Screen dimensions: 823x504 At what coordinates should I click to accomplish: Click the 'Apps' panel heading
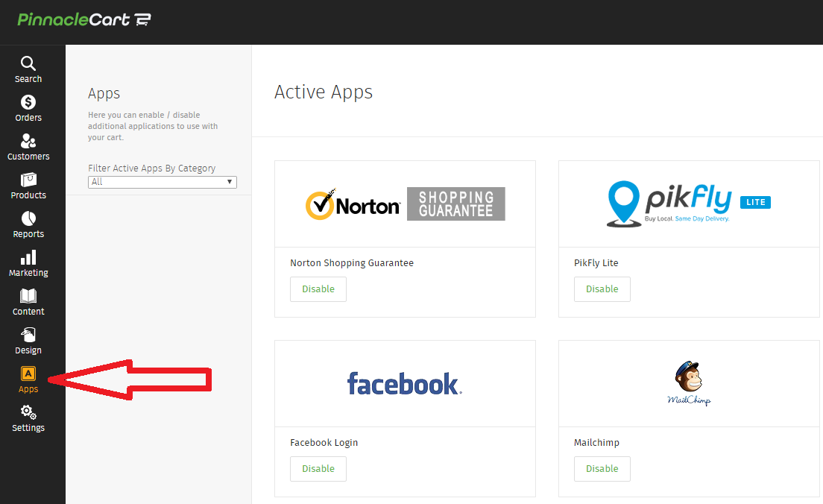104,93
